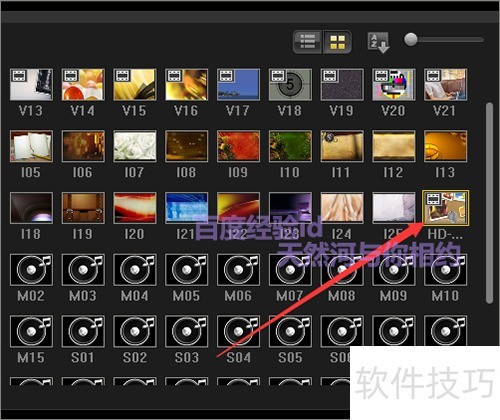The width and height of the screenshot is (500, 420).
Task: Select music clip M08
Action: point(342,270)
